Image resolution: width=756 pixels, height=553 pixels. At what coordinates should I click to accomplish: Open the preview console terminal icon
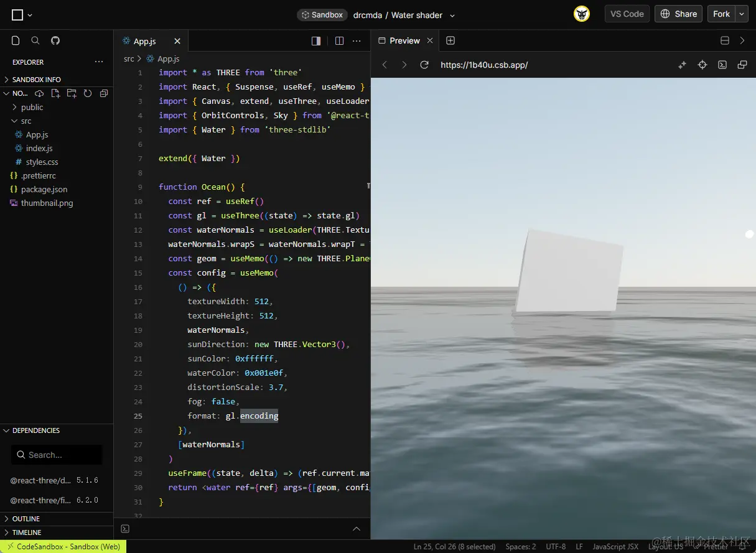tap(722, 65)
